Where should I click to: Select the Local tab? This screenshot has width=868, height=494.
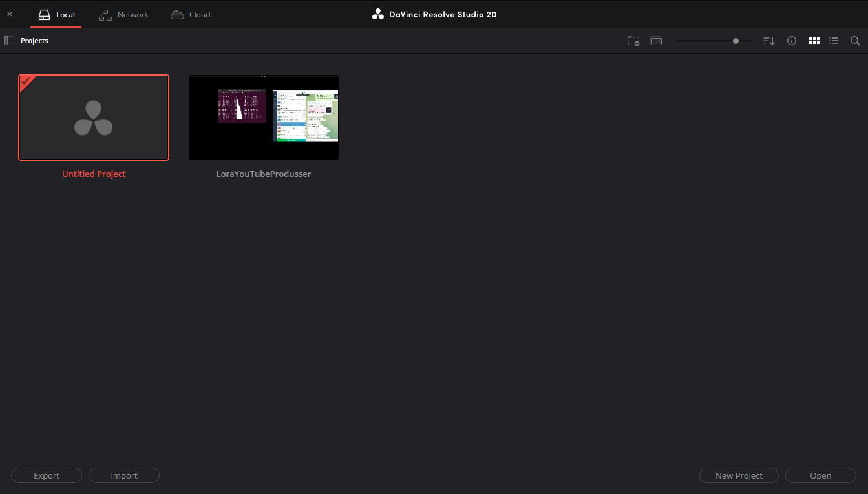tap(56, 14)
